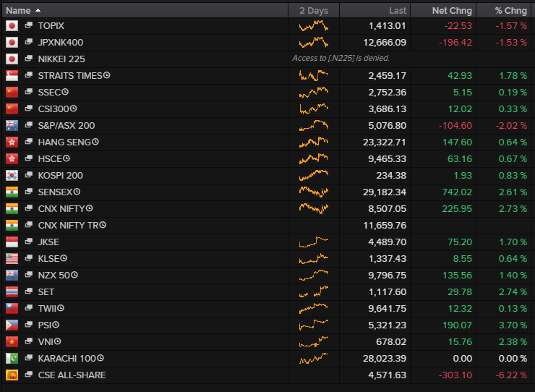The width and height of the screenshot is (535, 392).
Task: Open the popup window icon beside S&P/ASX 200
Action: (29, 125)
